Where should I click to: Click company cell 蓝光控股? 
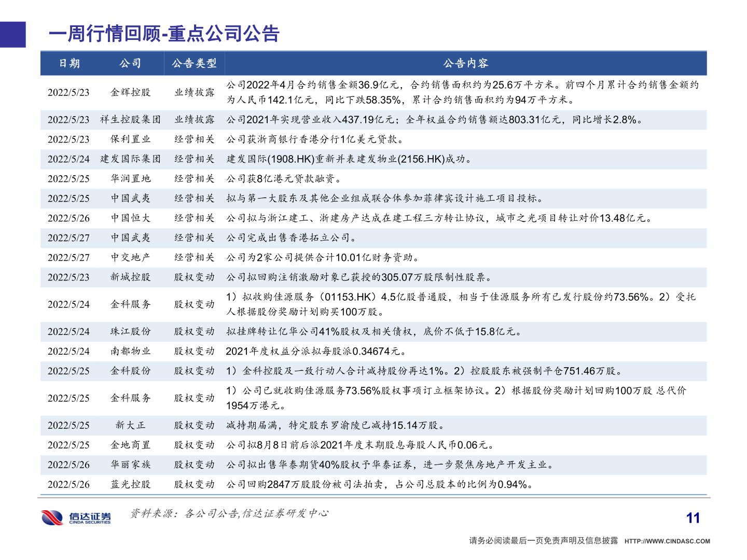[130, 485]
